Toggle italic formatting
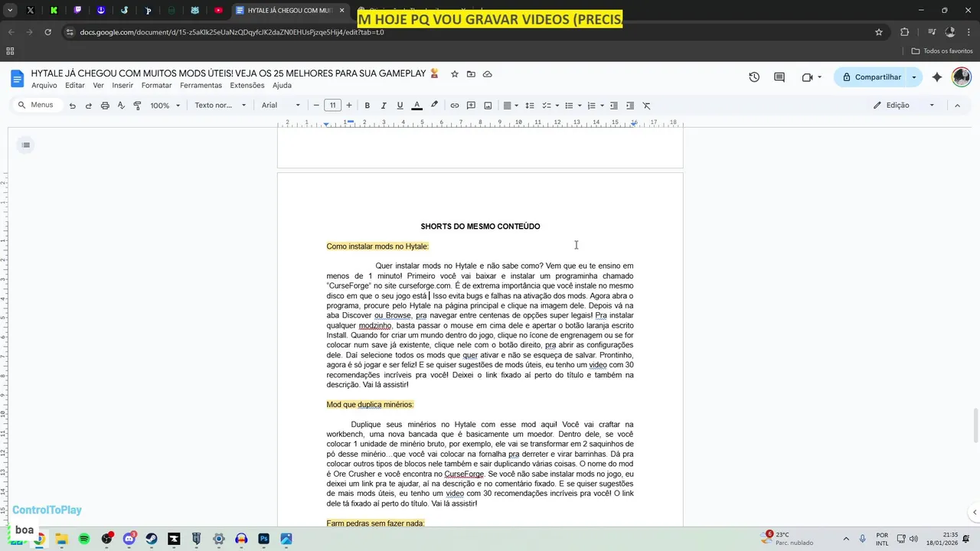This screenshot has width=980, height=551. coord(384,106)
